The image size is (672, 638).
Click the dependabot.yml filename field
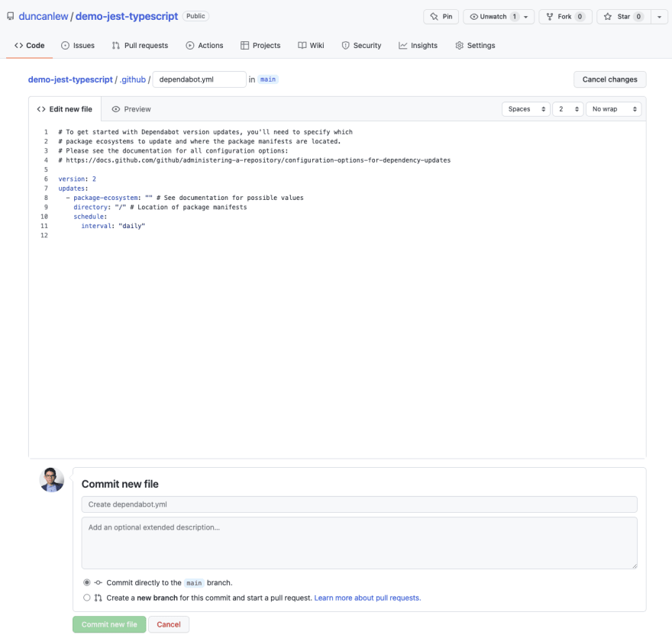point(199,79)
